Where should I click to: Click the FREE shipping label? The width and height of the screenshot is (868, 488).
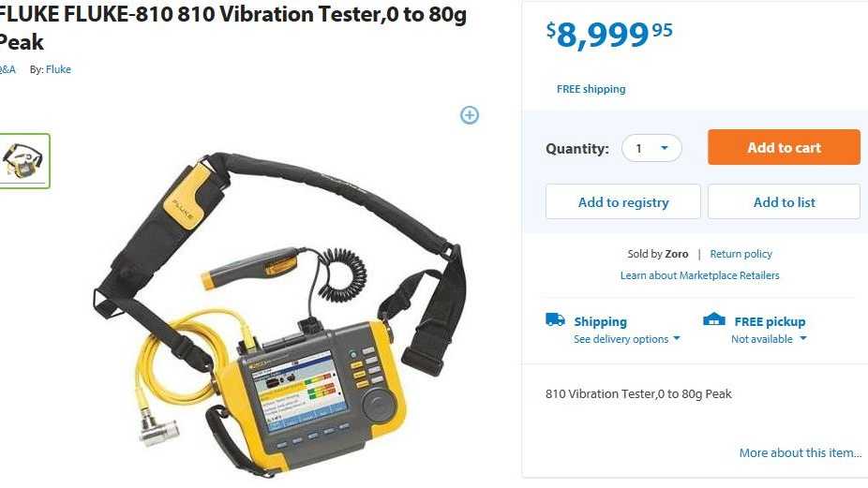[x=591, y=89]
